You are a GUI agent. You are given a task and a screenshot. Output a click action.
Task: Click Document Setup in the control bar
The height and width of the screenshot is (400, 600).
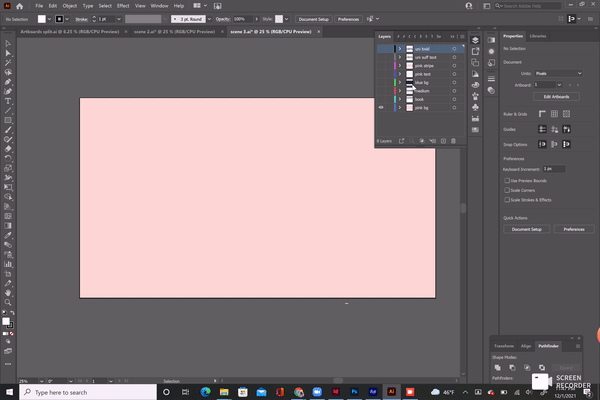(313, 19)
